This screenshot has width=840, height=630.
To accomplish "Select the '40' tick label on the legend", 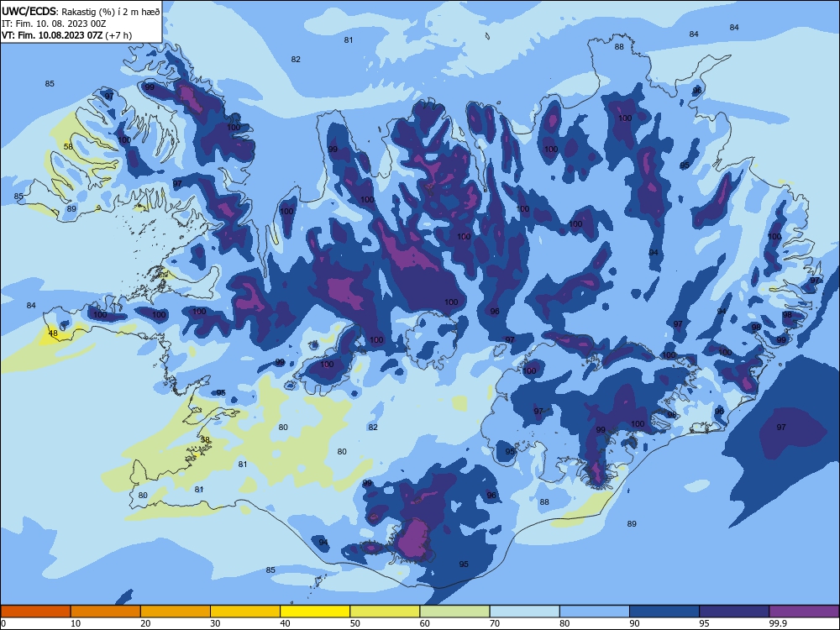I will pos(286,623).
